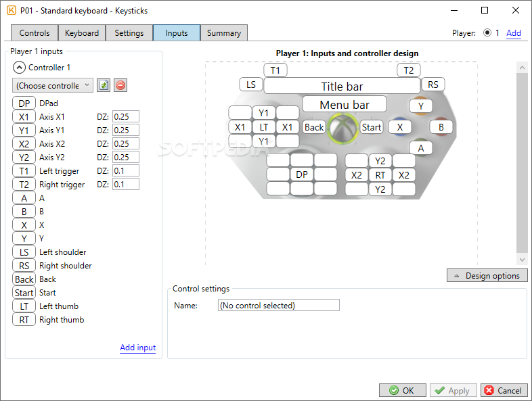This screenshot has width=532, height=401.
Task: Click the Right trigger dead zone field
Action: pos(126,185)
